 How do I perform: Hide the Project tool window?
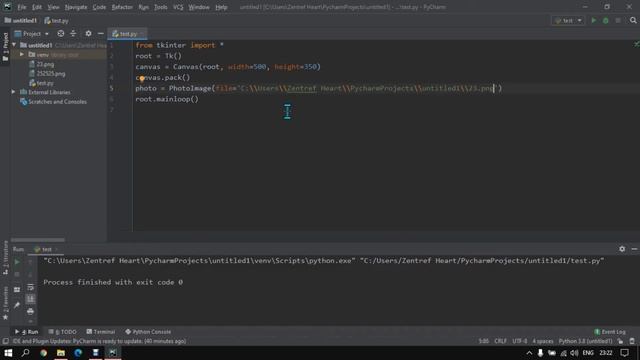[x=100, y=33]
